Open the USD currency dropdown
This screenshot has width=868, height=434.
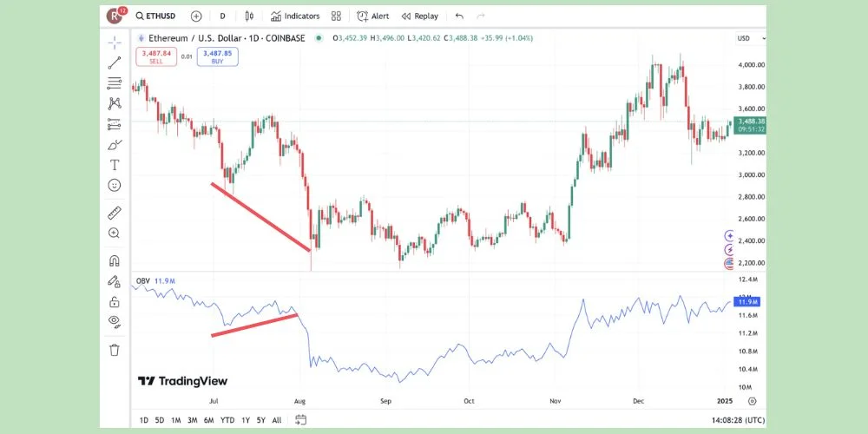tap(747, 38)
